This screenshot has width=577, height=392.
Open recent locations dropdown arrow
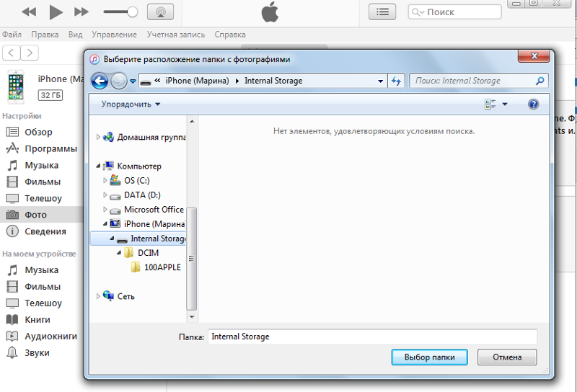click(133, 81)
